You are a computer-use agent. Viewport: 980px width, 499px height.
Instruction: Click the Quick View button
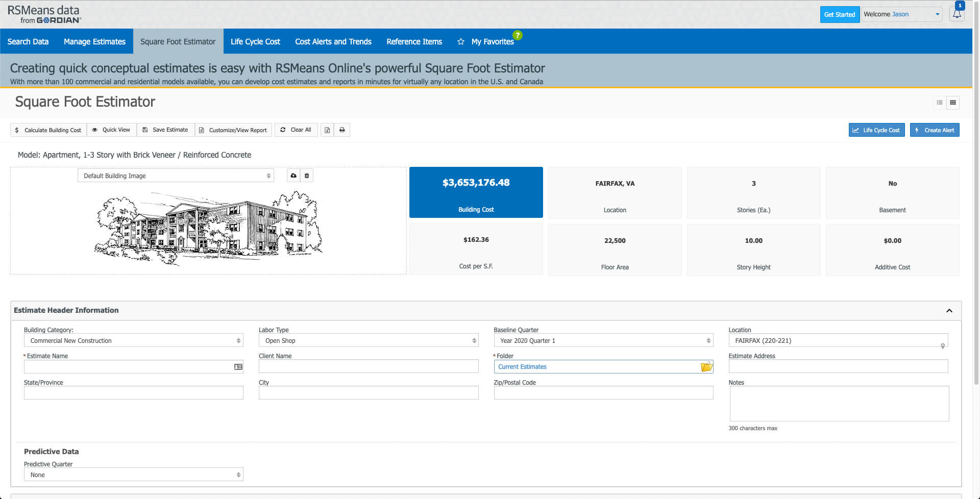click(111, 130)
